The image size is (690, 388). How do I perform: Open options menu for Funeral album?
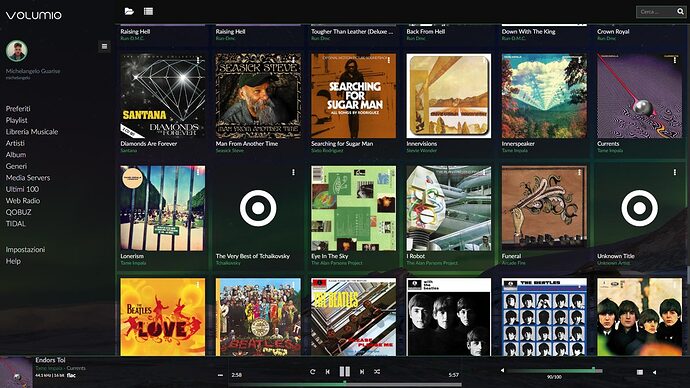580,172
